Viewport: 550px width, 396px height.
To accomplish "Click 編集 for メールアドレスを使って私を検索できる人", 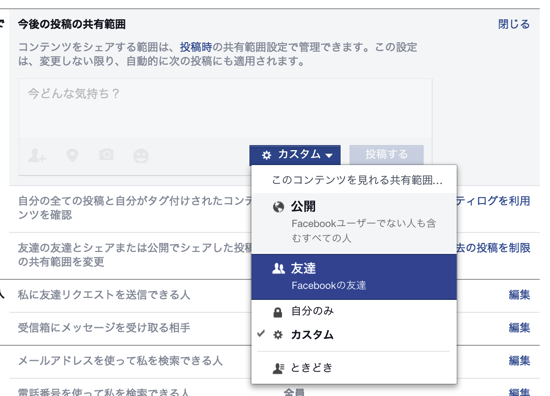I will (x=519, y=361).
